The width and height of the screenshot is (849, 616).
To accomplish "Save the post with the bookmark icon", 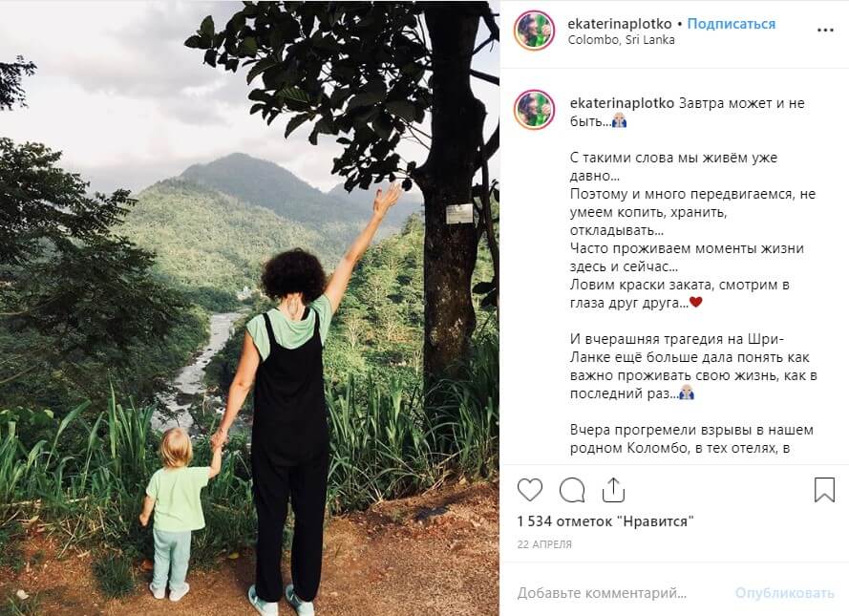I will tap(824, 490).
